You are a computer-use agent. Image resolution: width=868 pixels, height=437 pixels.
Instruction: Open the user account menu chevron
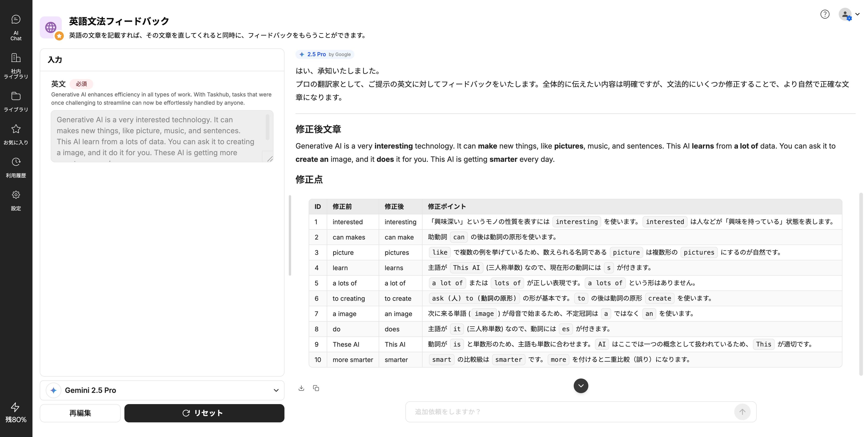[x=857, y=14]
